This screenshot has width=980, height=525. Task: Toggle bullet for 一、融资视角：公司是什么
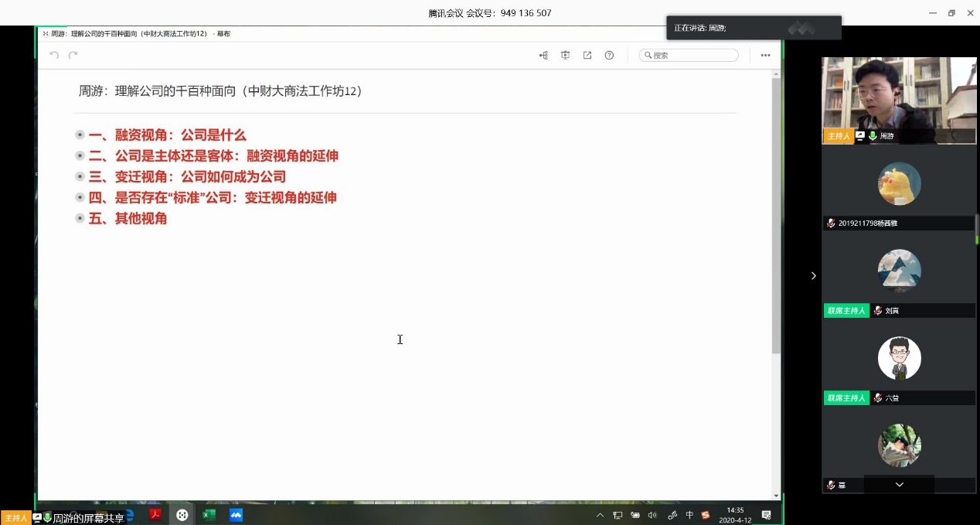tap(80, 135)
